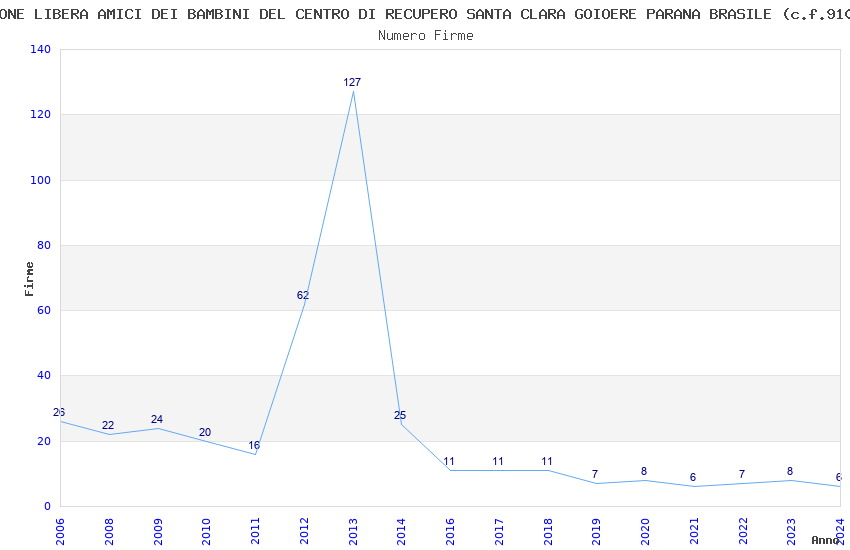
Task: Select the data label 22 for 2008
Action: click(x=108, y=425)
